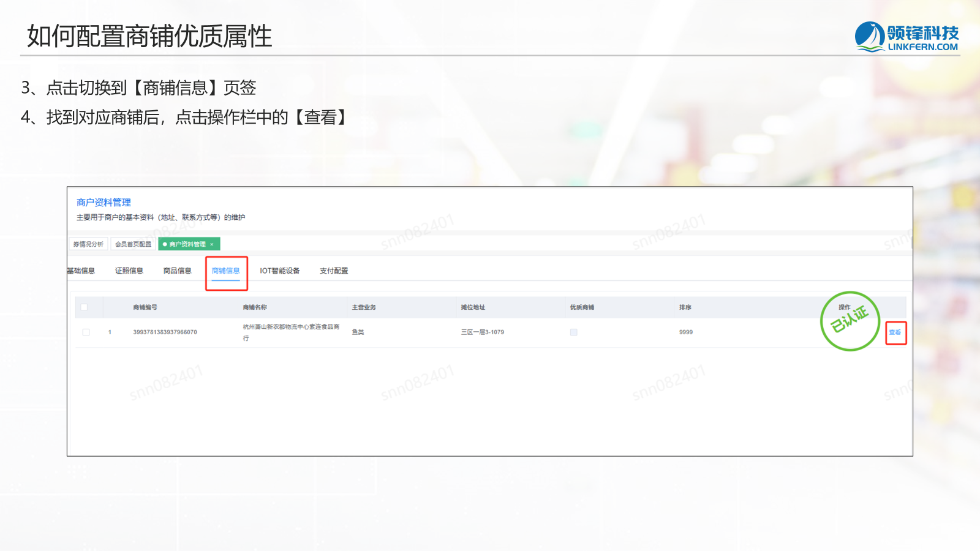Click the 主营业务 column header
980x551 pixels.
tap(364, 307)
